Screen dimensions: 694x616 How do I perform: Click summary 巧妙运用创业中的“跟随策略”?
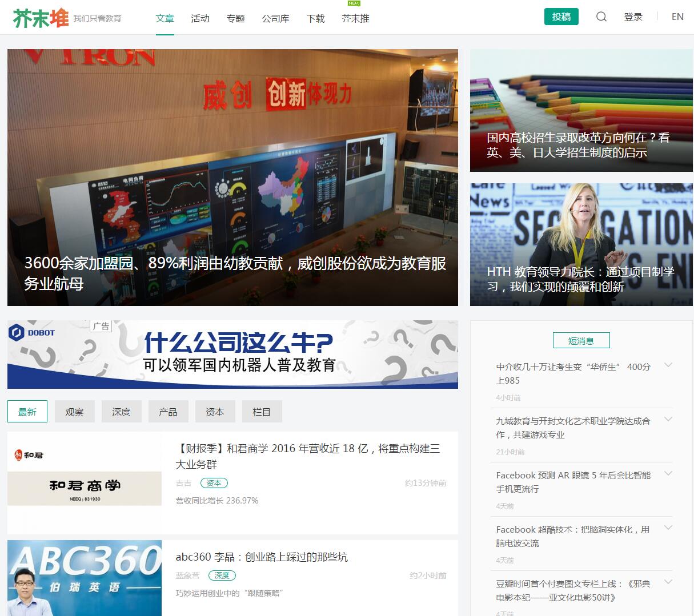230,593
